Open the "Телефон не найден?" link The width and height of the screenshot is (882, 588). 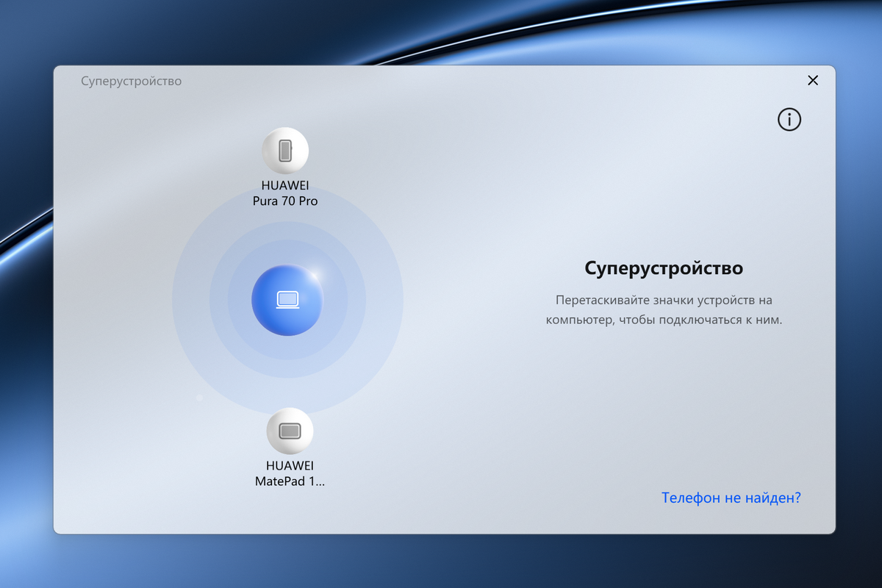pos(731,498)
